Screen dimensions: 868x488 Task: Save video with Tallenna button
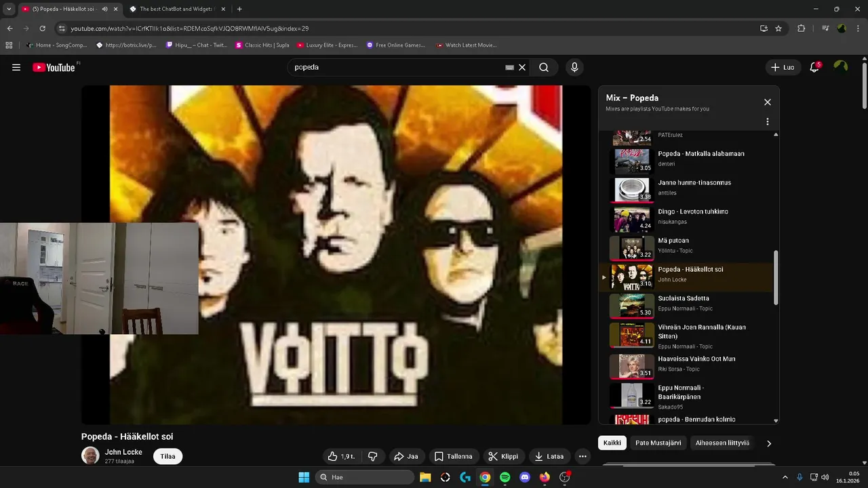click(x=454, y=456)
